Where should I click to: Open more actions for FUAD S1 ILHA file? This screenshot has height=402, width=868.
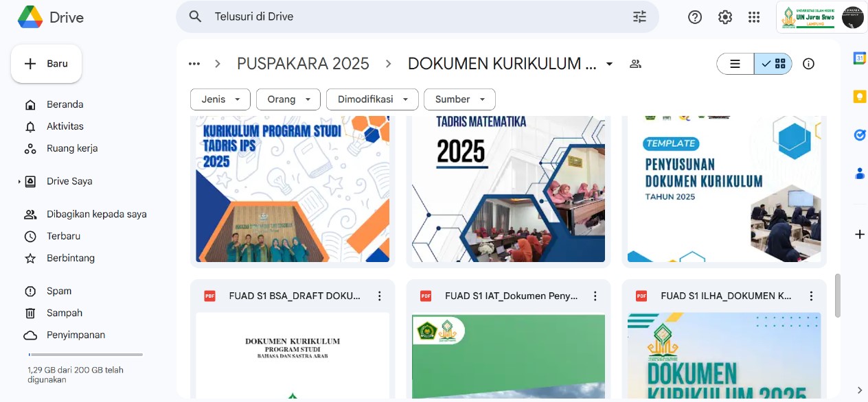click(810, 296)
